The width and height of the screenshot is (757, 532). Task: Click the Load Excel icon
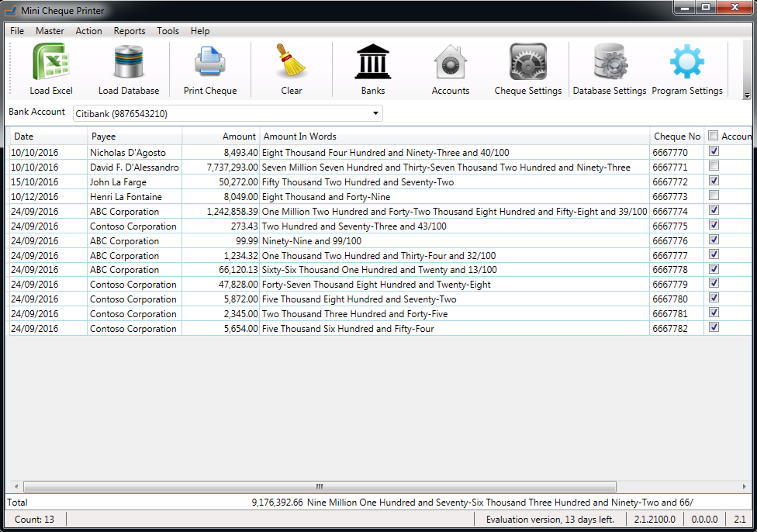[51, 60]
